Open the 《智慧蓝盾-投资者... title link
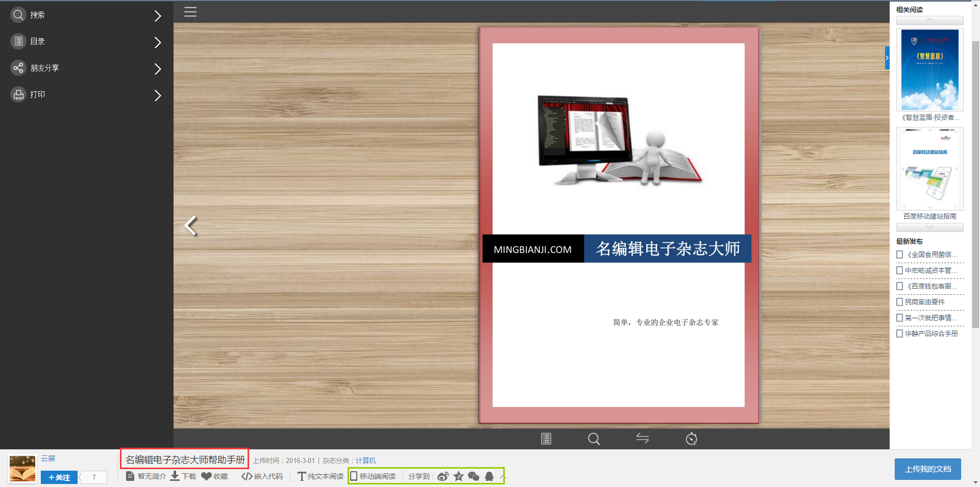The height and width of the screenshot is (487, 980). 930,117
